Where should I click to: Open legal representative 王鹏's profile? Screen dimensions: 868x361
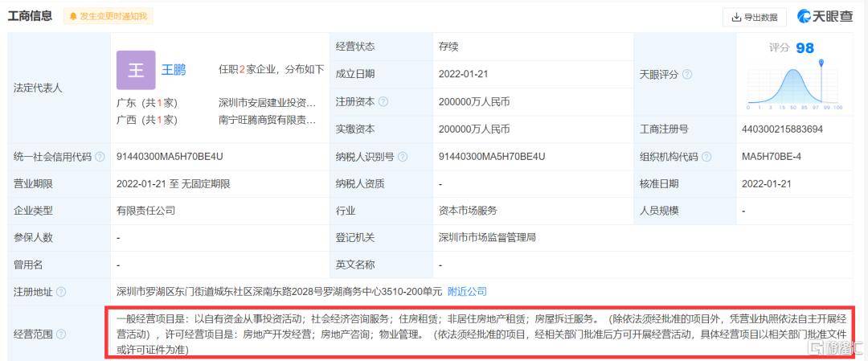pos(174,70)
